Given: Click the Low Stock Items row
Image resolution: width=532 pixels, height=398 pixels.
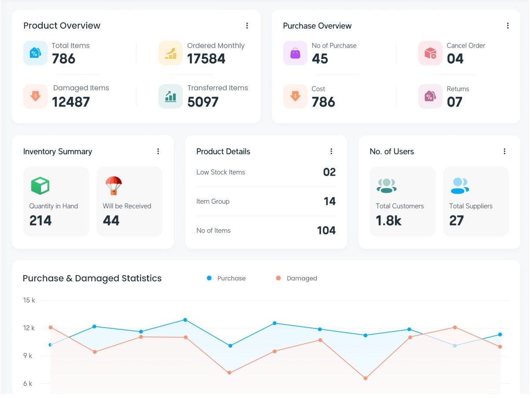Looking at the screenshot, I should point(266,172).
